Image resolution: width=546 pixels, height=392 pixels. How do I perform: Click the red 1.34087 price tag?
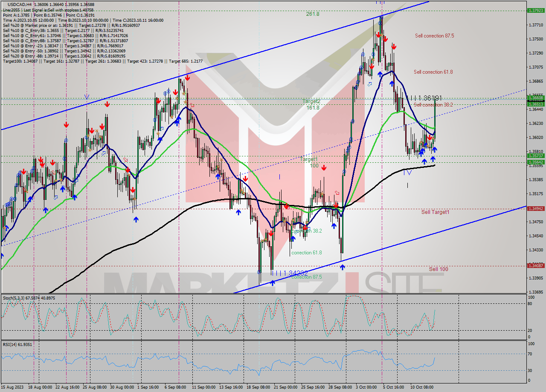coord(536,265)
